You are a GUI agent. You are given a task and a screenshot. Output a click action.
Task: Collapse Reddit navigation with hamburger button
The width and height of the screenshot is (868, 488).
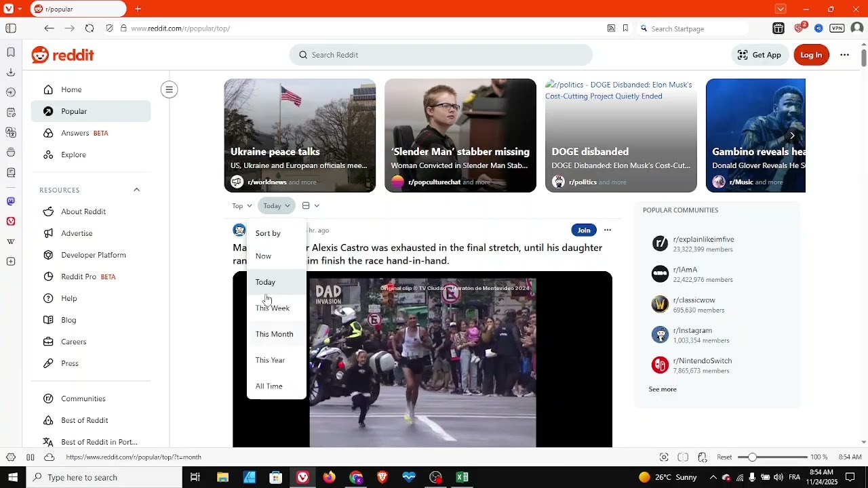[x=169, y=89]
